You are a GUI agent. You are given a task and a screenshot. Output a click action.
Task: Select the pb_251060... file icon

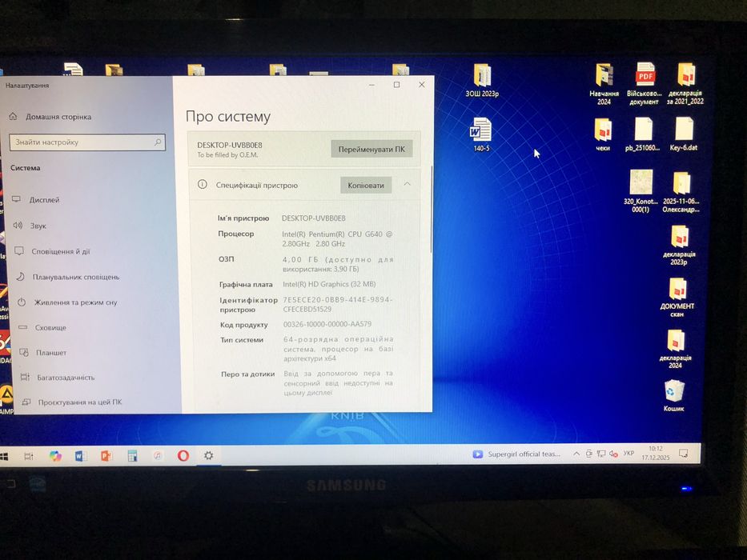[x=643, y=134]
